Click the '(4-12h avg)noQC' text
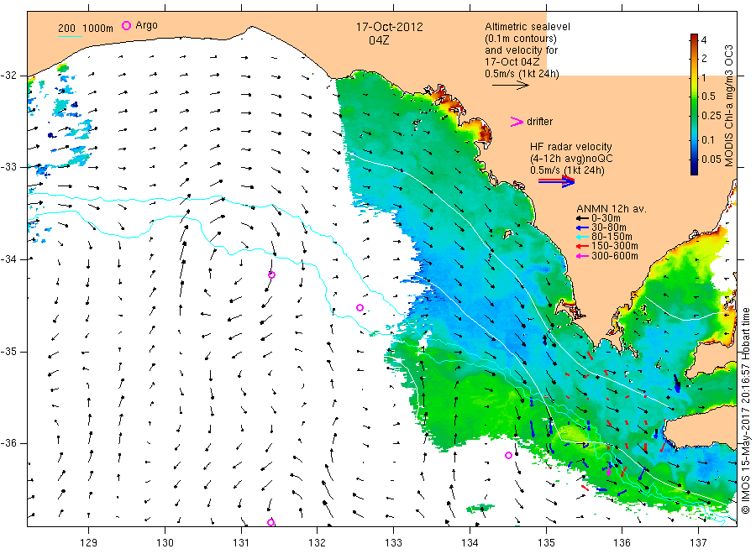Screen dimensions: 756x554 (x=571, y=159)
